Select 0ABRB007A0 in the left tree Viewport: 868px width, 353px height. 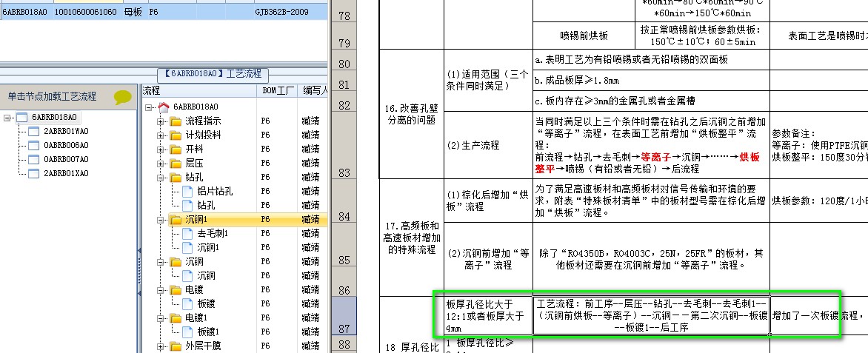tap(66, 159)
